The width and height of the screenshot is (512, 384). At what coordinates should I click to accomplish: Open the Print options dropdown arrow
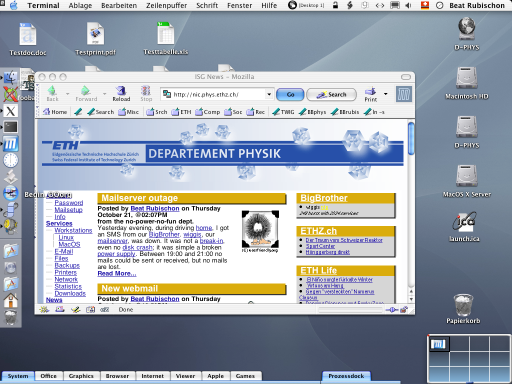tap(386, 94)
